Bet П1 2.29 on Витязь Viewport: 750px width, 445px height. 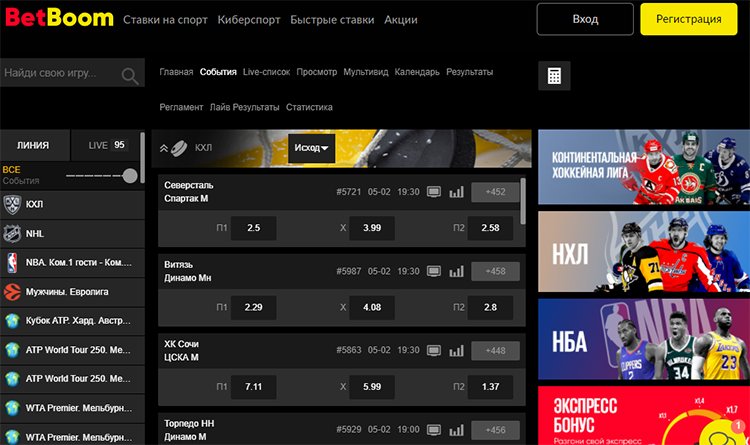(254, 308)
